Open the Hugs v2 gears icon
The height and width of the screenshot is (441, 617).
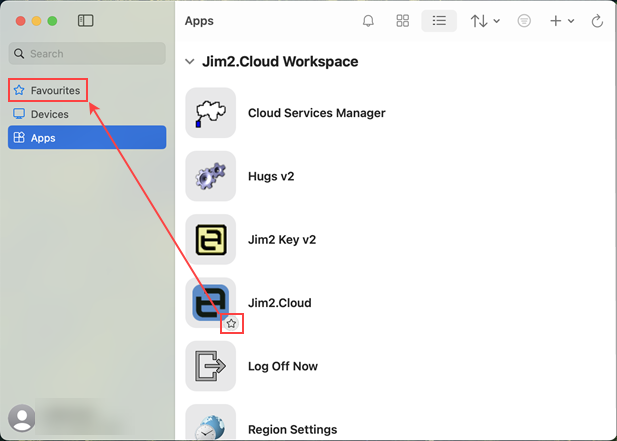point(211,176)
